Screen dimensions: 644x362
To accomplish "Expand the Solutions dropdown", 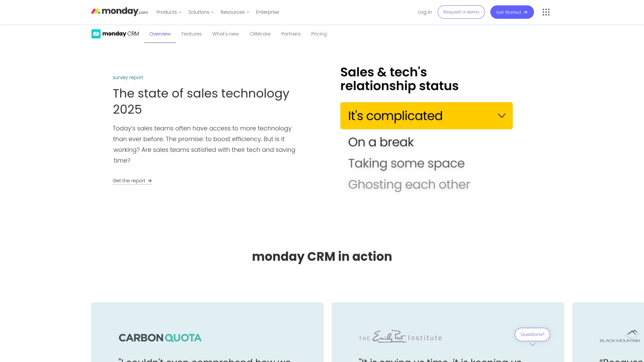I will 201,12.
